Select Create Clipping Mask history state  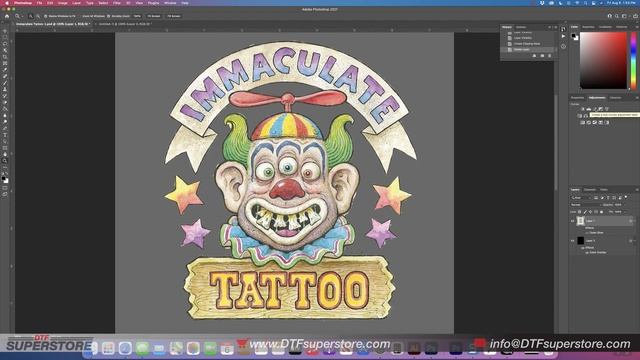click(527, 44)
